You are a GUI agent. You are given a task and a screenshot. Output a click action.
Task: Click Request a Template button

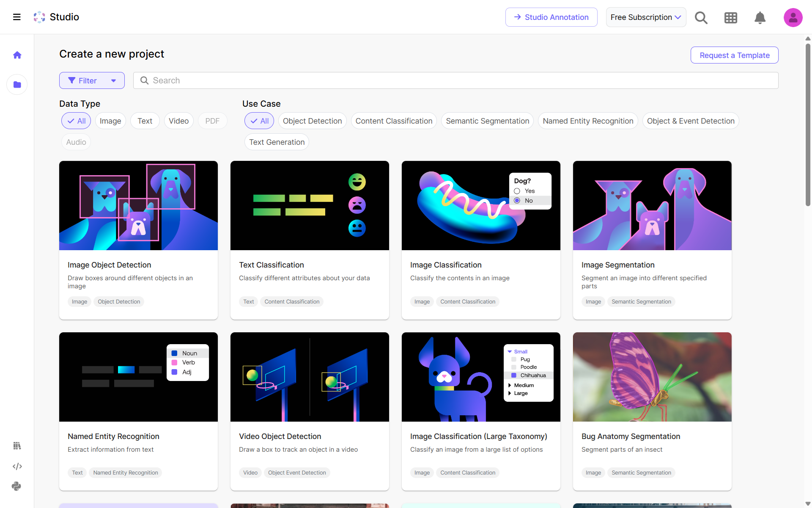[734, 55]
